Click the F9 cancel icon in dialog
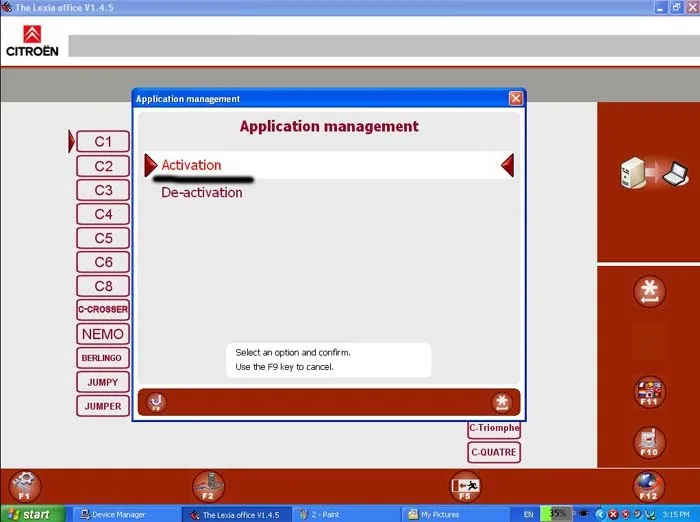This screenshot has width=700, height=522. click(x=156, y=402)
